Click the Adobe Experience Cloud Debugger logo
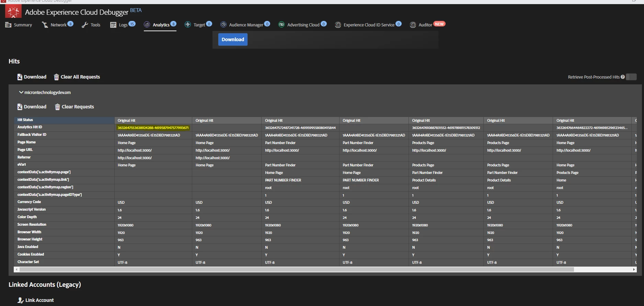 coord(13,12)
